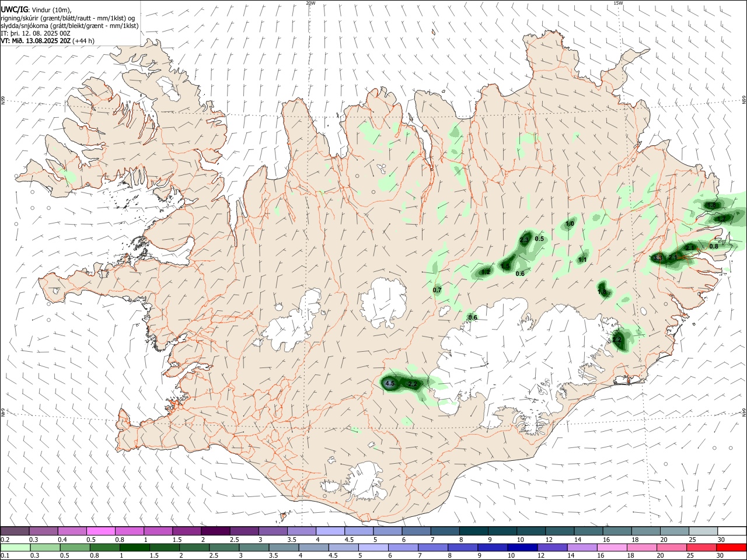
Task: Click the '3.1' precipitation label in the east
Action: point(658,258)
